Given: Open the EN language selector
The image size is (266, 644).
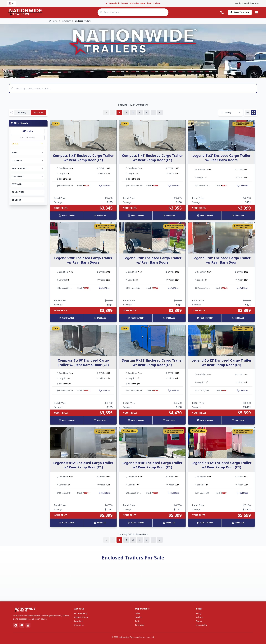Looking at the screenshot, I should [11, 3].
